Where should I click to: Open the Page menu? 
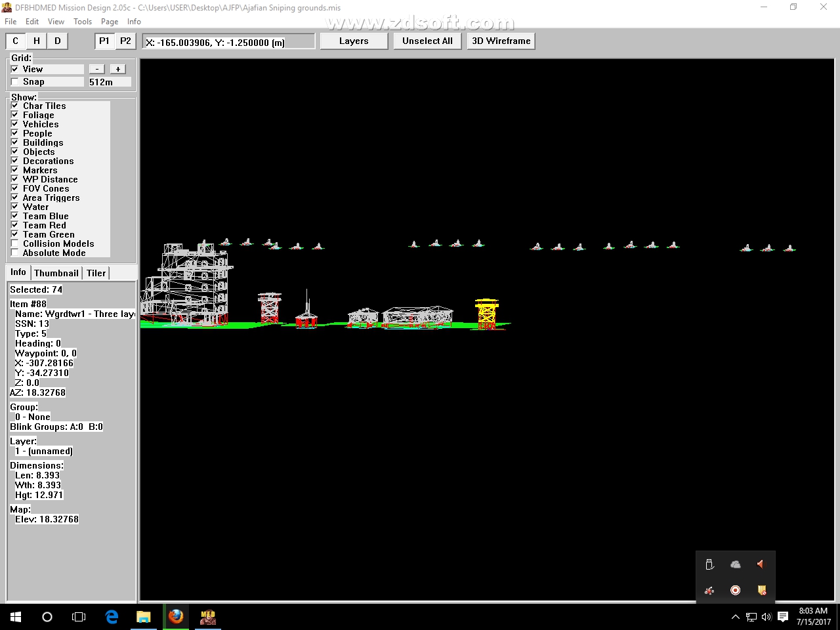click(x=110, y=22)
